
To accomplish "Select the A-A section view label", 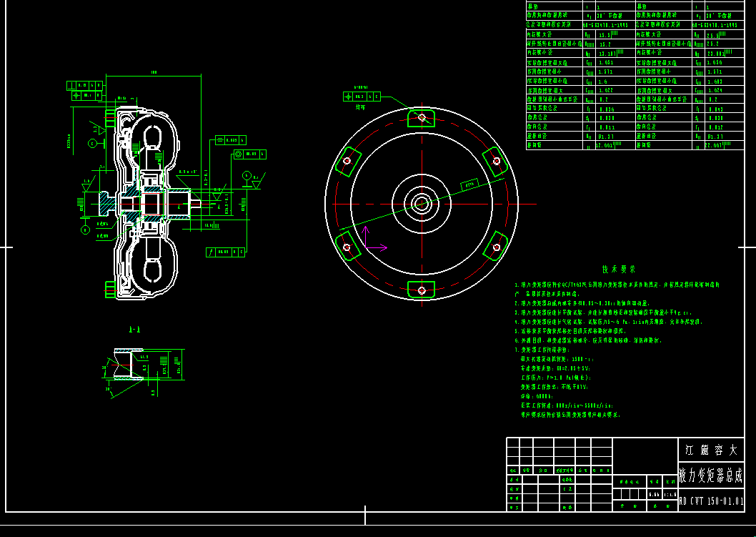I will (134, 330).
